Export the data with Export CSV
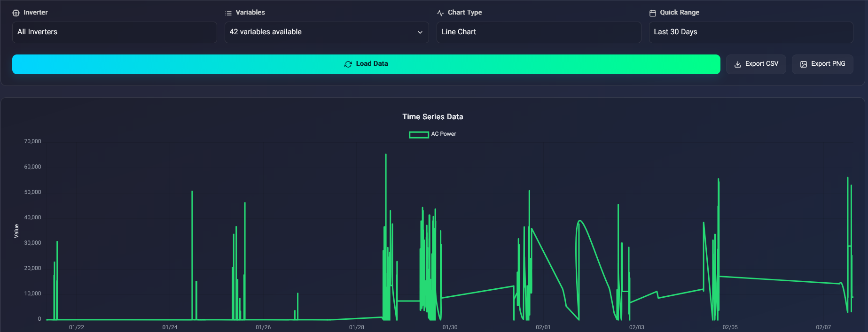This screenshot has width=868, height=332. click(756, 64)
